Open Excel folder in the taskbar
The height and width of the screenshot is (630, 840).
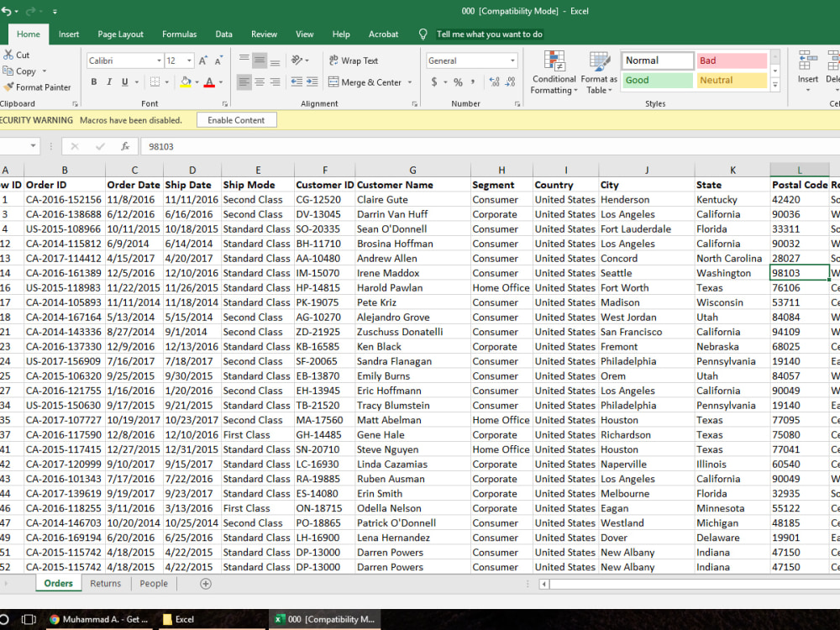tap(212, 619)
